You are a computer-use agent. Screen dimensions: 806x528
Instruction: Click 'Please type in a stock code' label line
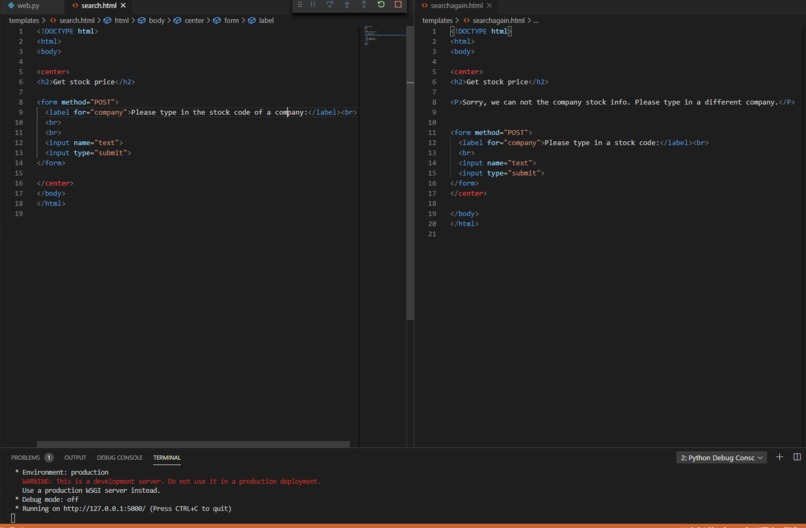point(583,142)
